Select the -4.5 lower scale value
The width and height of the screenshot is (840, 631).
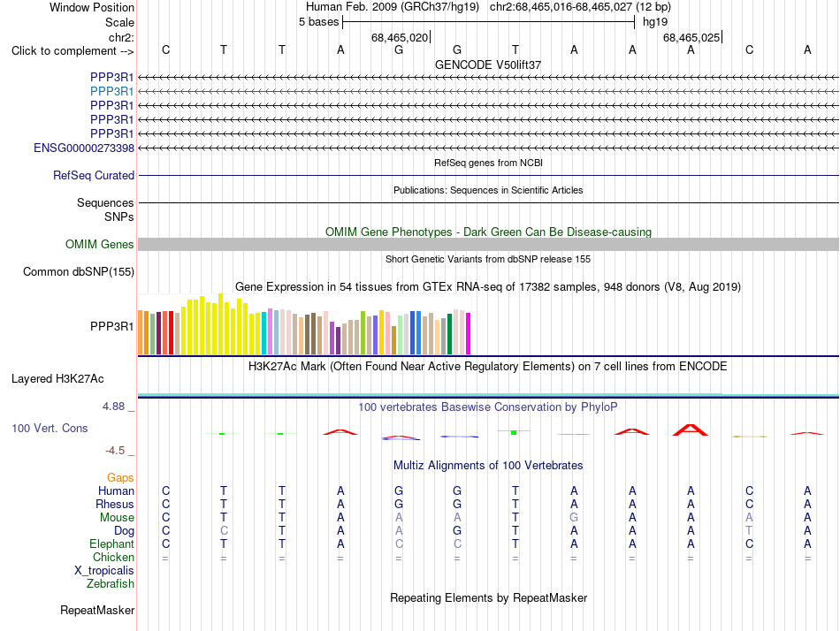pyautogui.click(x=115, y=451)
